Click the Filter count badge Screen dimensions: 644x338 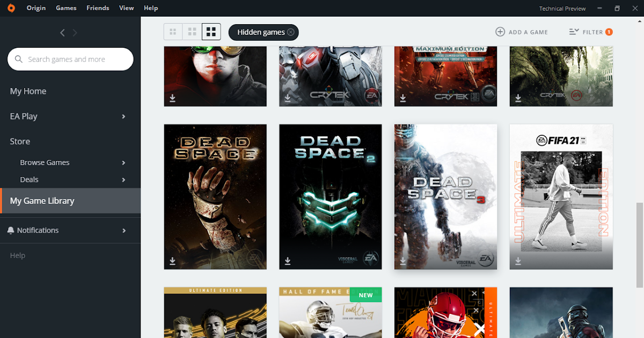click(x=609, y=32)
